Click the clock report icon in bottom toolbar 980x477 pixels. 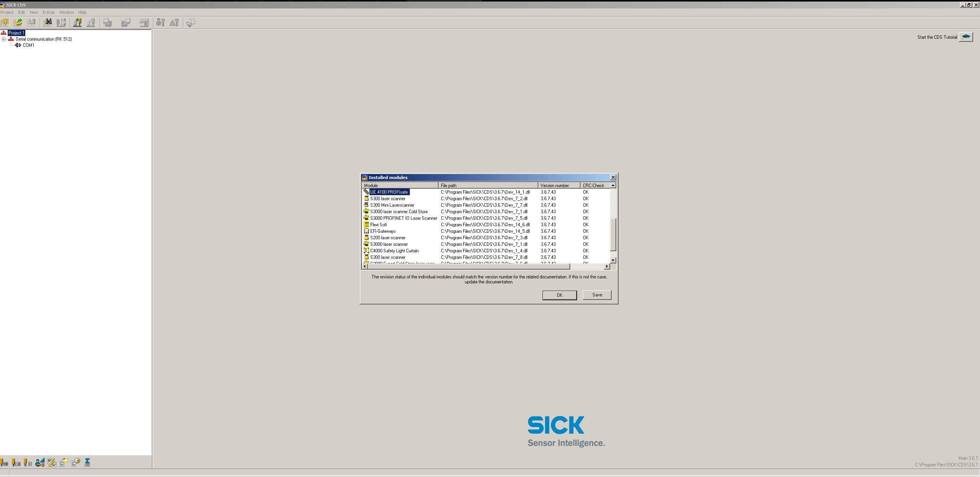click(x=75, y=462)
